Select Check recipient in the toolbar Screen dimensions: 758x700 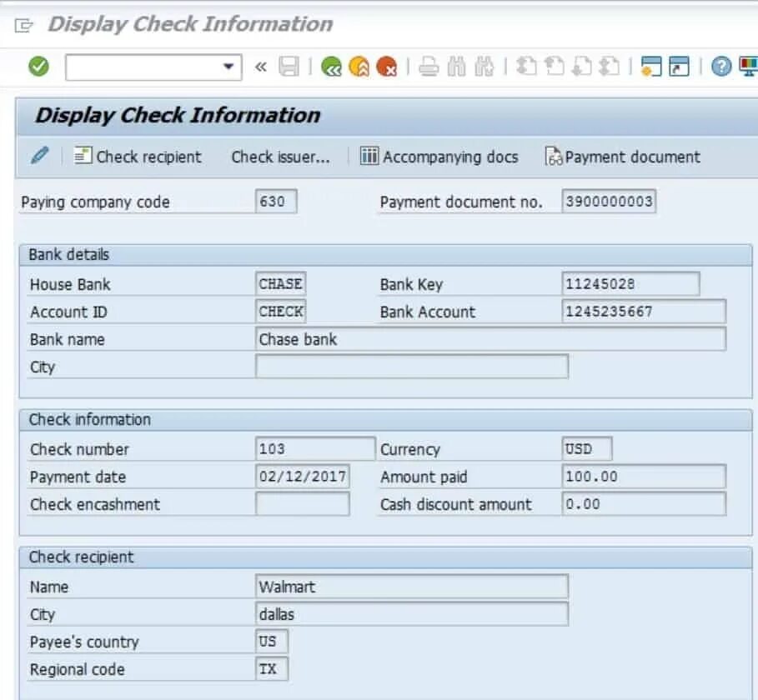coord(138,157)
